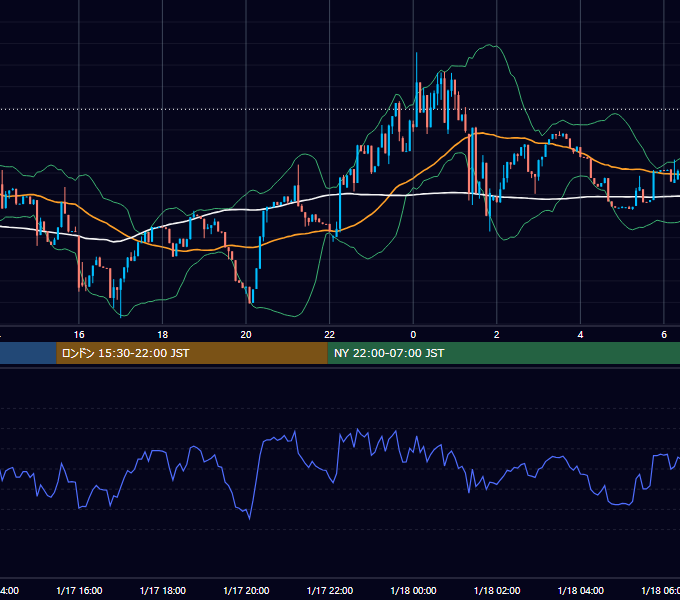Click the 18 hour label on price chart axis

pos(163,335)
